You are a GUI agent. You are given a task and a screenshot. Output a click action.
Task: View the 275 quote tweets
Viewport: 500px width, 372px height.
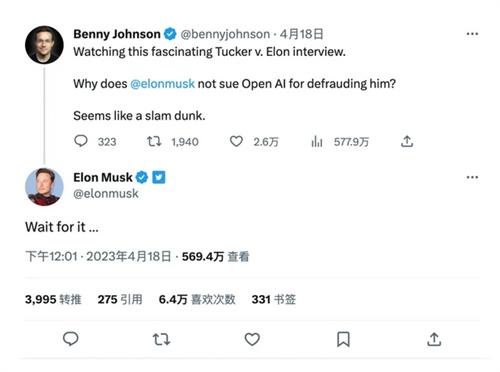[x=120, y=299]
